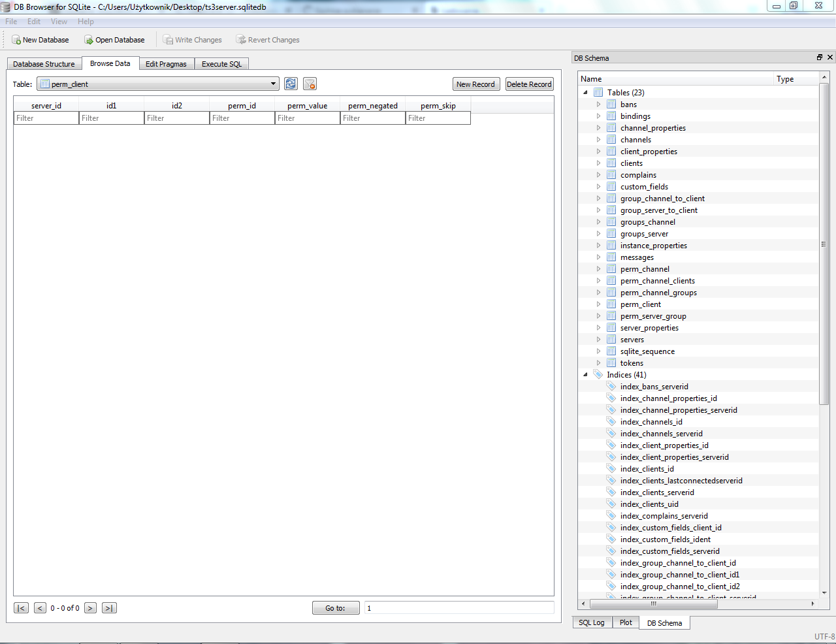Refresh the table data with the refresh icon

(291, 84)
